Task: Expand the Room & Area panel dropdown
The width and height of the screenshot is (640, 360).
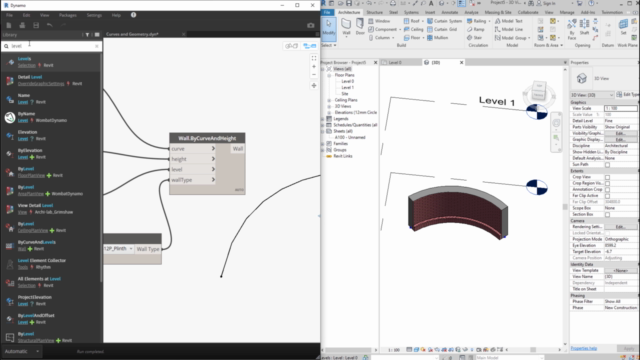Action: [x=549, y=45]
